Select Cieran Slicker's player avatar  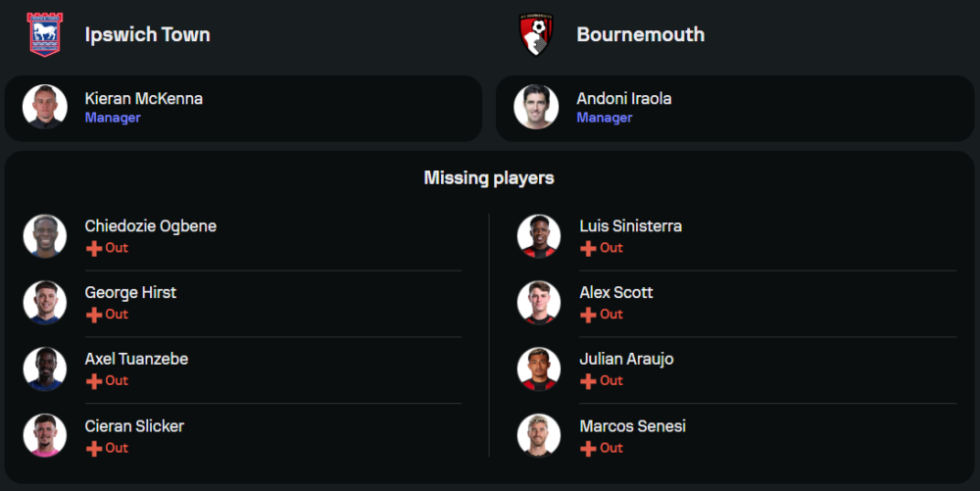coord(45,436)
